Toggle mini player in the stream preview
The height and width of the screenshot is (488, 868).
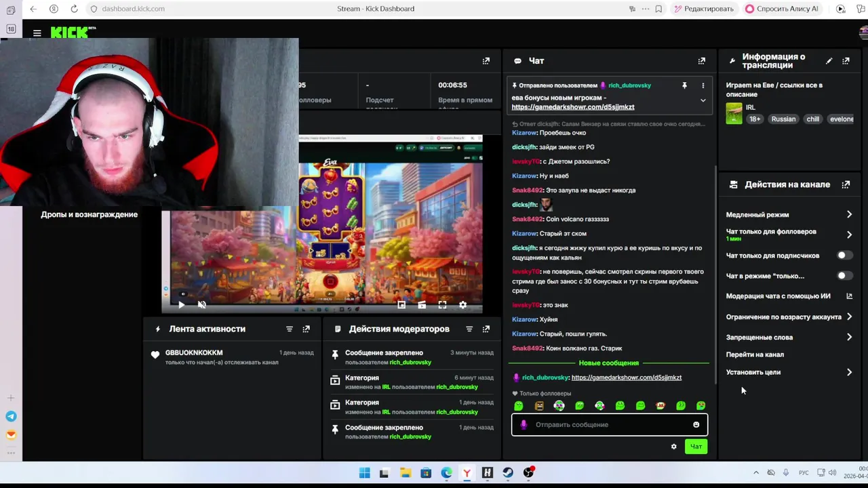(x=401, y=305)
